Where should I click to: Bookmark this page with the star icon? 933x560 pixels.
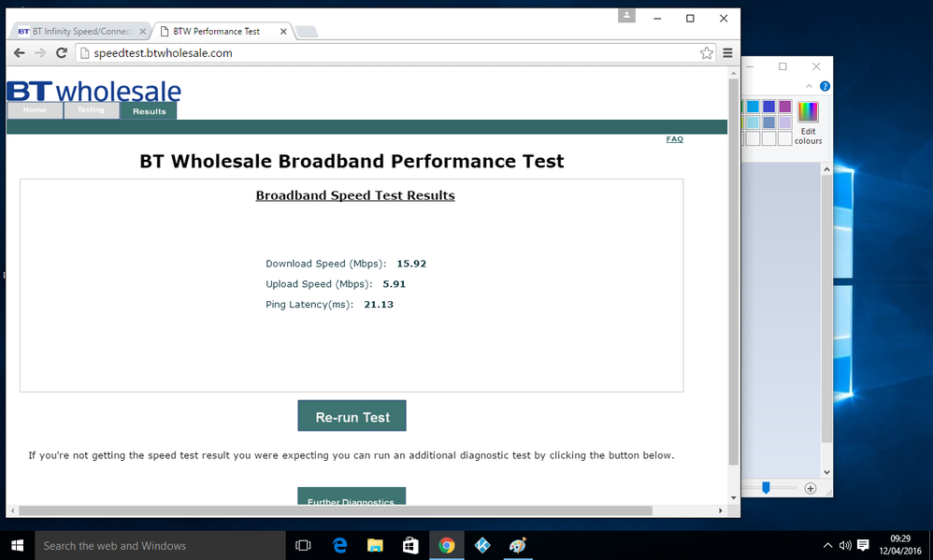click(x=707, y=53)
